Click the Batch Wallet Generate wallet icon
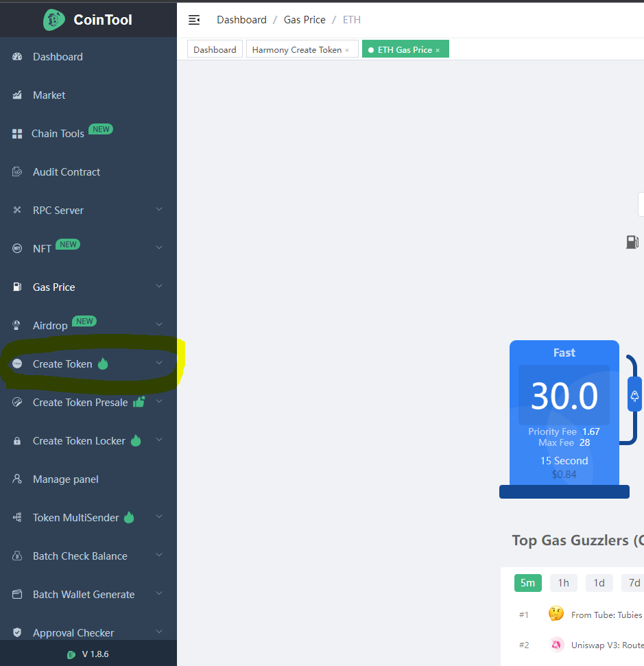This screenshot has width=644, height=666. click(x=17, y=594)
